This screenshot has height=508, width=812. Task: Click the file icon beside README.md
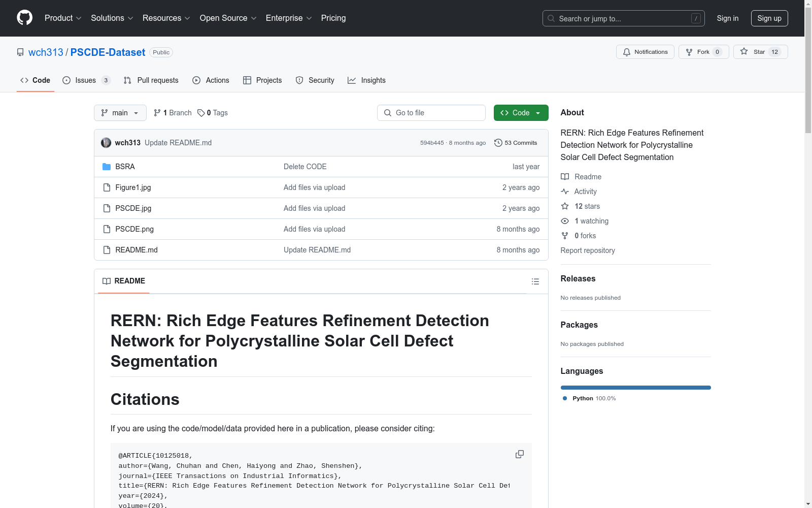[x=107, y=250]
